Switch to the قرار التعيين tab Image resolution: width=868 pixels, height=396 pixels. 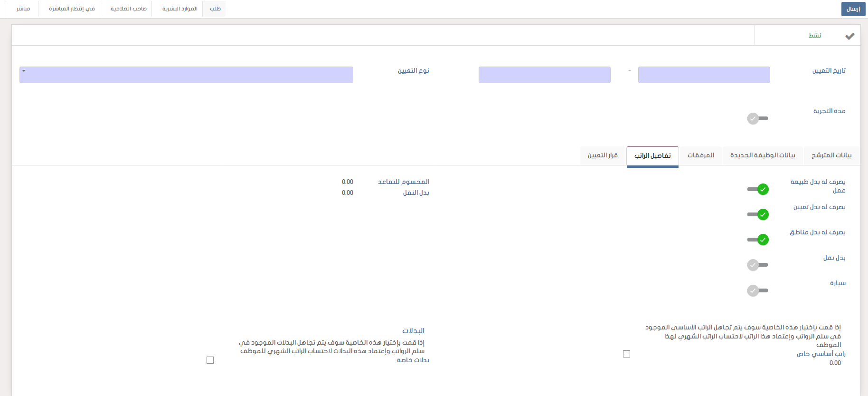[603, 155]
